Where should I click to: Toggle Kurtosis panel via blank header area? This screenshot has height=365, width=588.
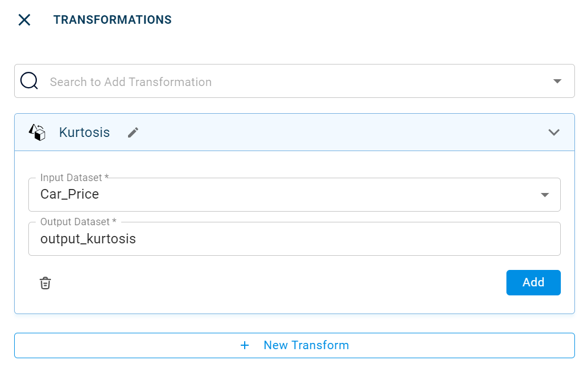click(340, 132)
